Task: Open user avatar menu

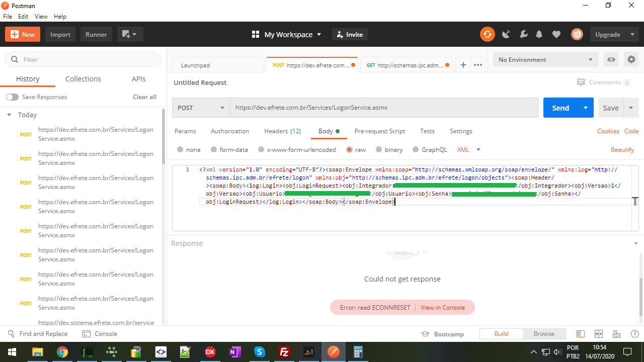Action: click(x=577, y=34)
